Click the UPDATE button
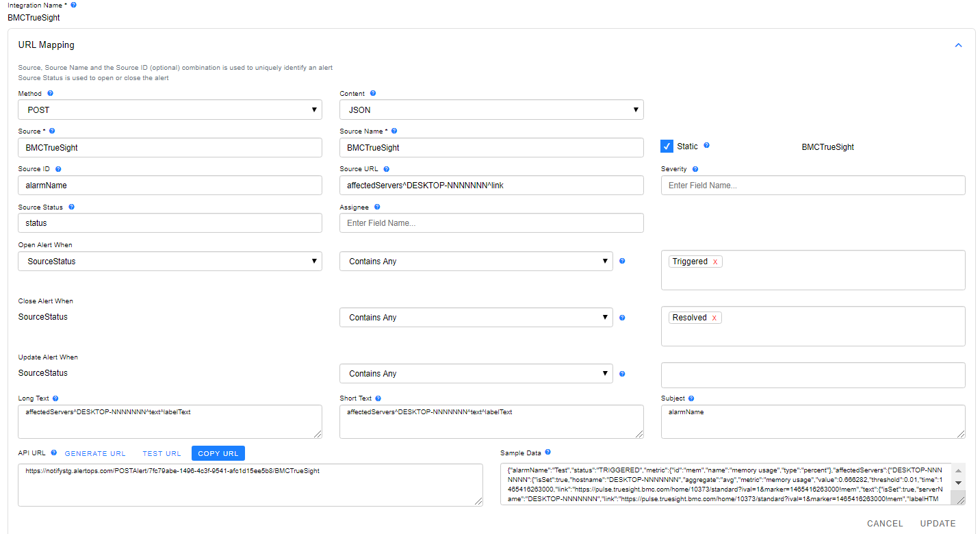 click(938, 523)
